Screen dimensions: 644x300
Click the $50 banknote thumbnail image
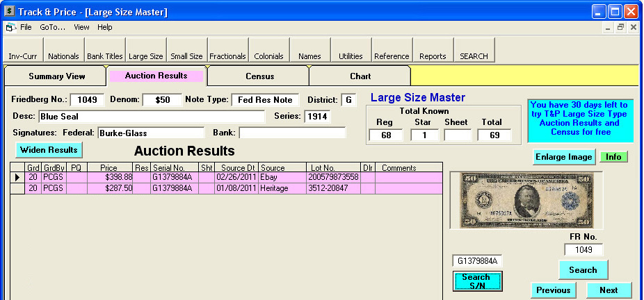(x=521, y=201)
